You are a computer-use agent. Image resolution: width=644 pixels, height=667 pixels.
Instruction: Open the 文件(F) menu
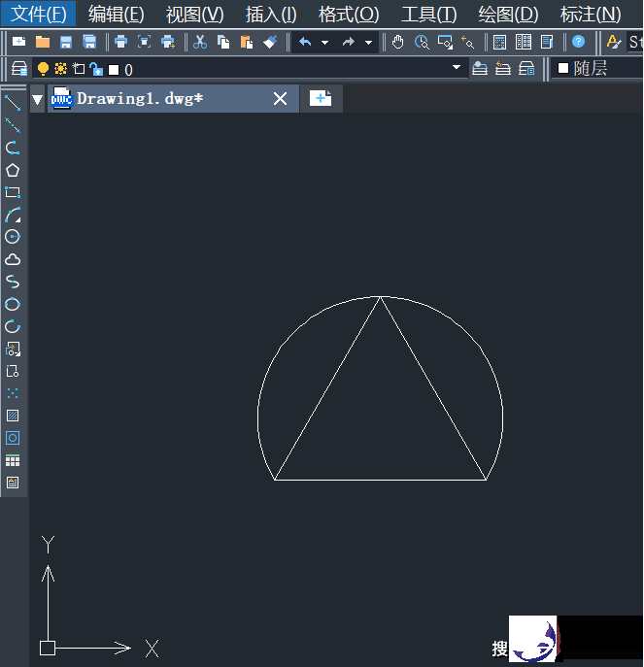[x=38, y=14]
